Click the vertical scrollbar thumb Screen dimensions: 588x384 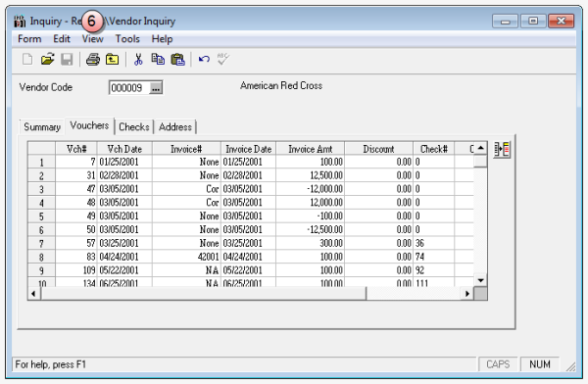pyautogui.click(x=480, y=161)
